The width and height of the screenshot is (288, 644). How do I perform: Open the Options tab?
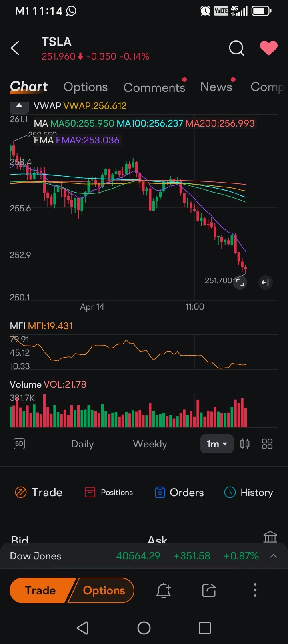pyautogui.click(x=86, y=87)
